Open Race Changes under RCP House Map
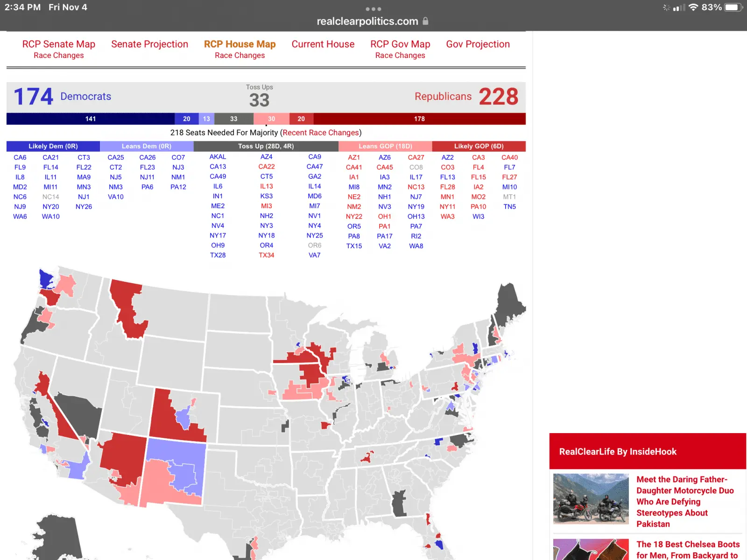747x560 pixels. (240, 56)
